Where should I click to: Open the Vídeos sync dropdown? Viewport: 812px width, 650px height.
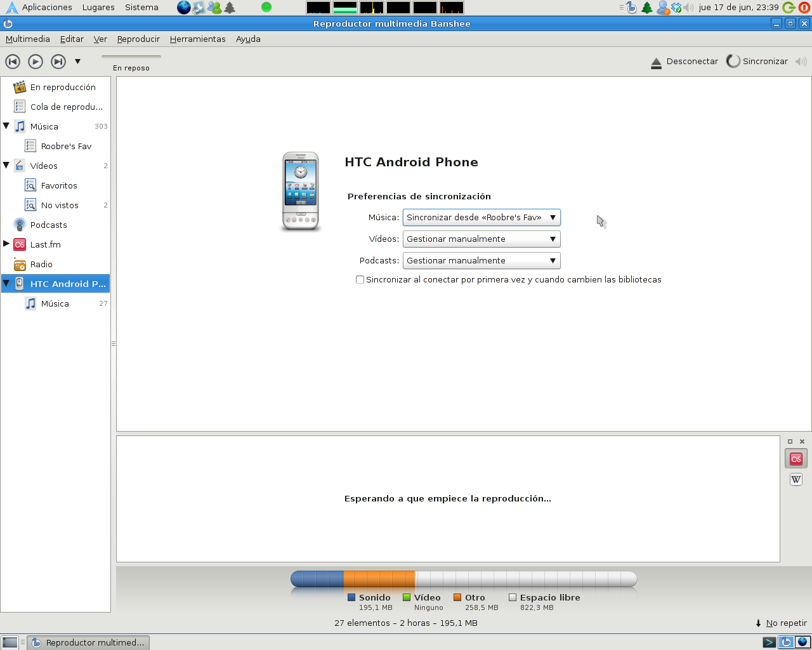(x=481, y=239)
